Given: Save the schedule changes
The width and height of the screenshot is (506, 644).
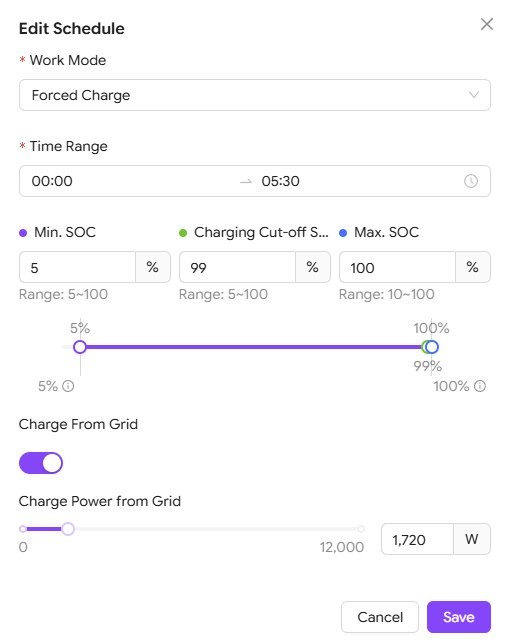Looking at the screenshot, I should (x=459, y=617).
